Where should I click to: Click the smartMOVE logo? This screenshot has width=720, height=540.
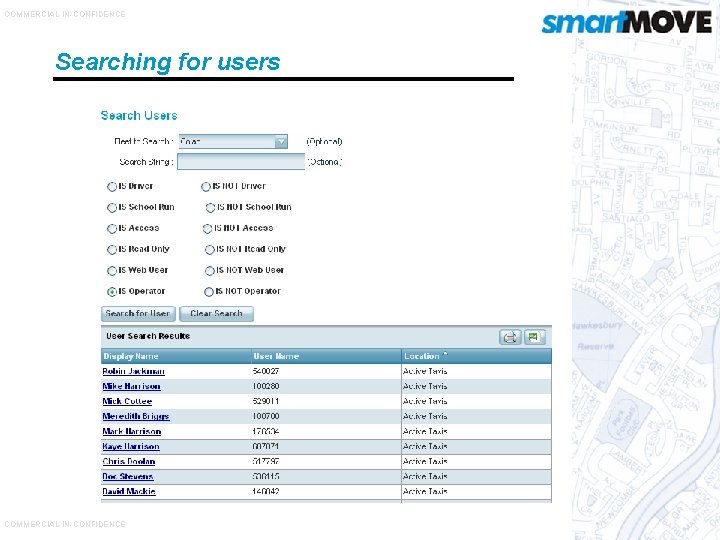click(627, 22)
